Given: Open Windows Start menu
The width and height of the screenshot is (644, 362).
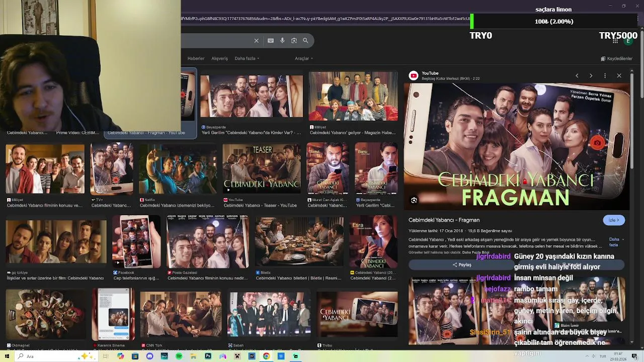Looking at the screenshot, I should click(7, 356).
